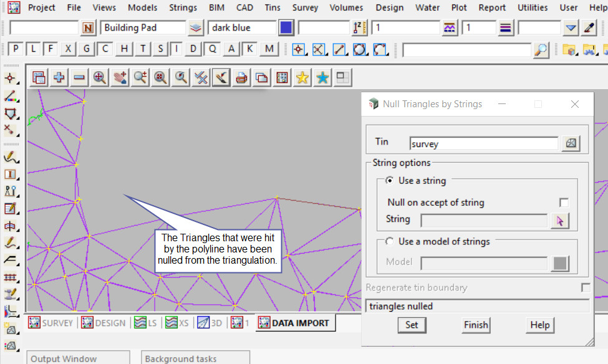The width and height of the screenshot is (608, 364).
Task: Click the linestyle icon in toolbar
Action: [x=449, y=28]
